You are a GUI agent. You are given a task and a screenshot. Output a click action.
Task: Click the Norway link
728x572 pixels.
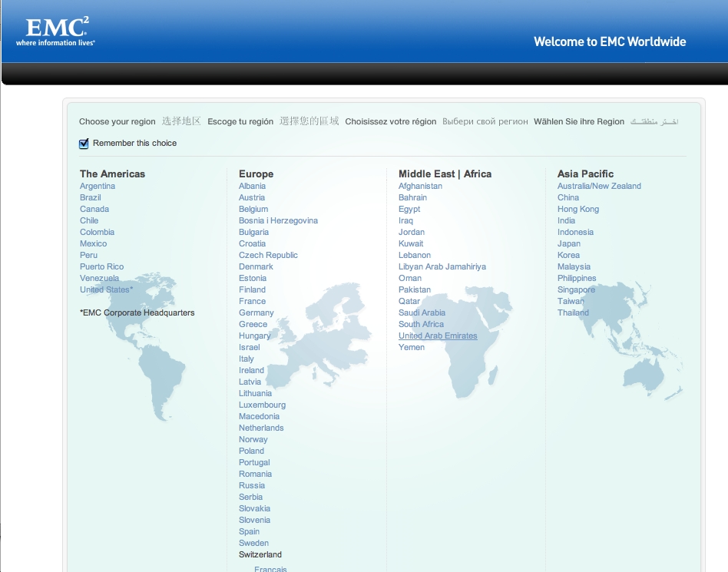coord(253,440)
